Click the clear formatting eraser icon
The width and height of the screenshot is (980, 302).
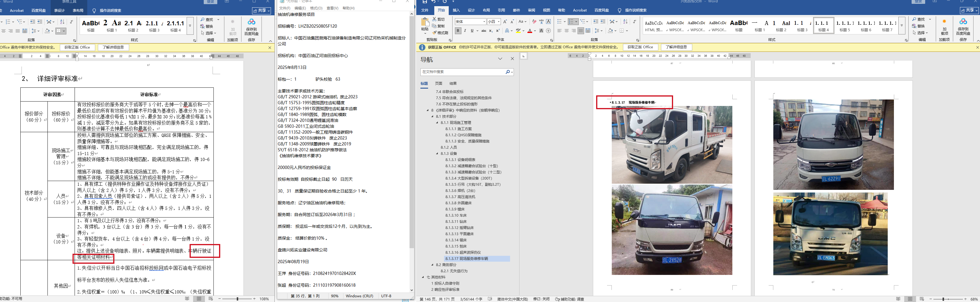pos(534,22)
